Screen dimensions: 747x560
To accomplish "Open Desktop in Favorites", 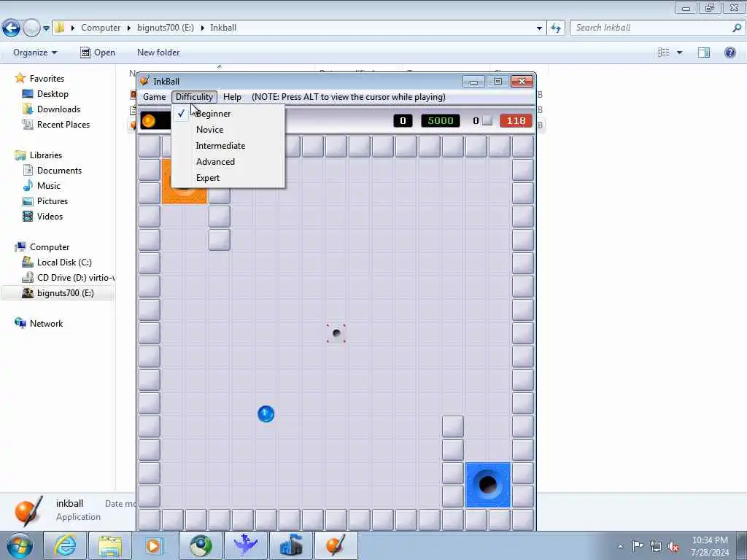I will 53,94.
